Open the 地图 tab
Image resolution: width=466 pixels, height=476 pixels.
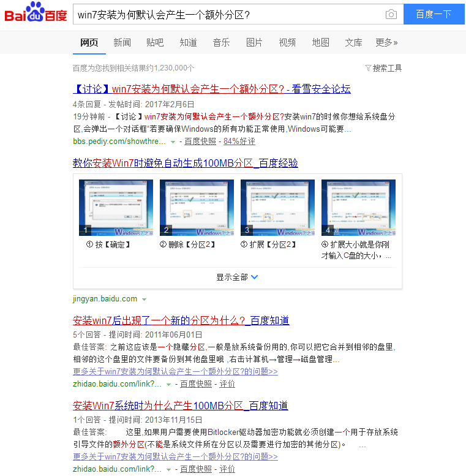320,42
